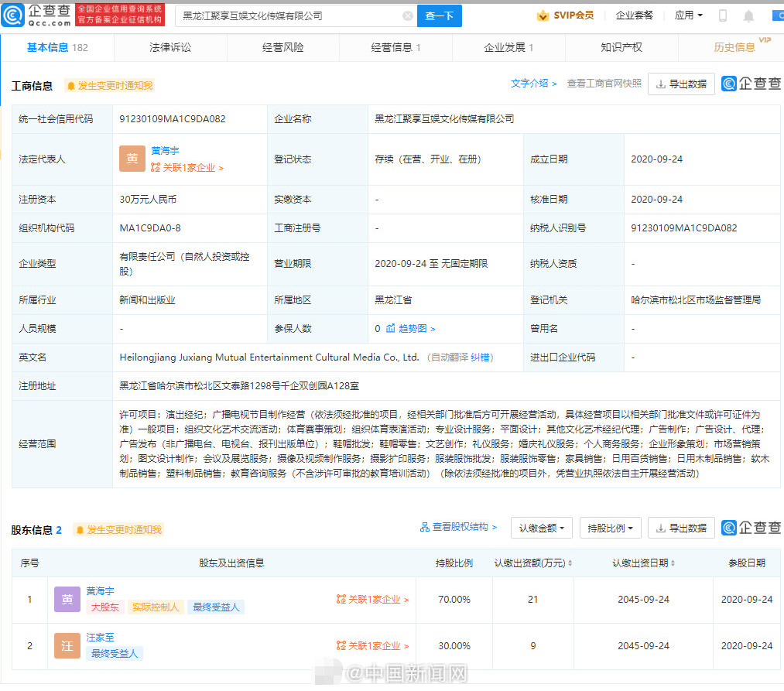Click bell icon in 工商信息 change notice

[71, 86]
